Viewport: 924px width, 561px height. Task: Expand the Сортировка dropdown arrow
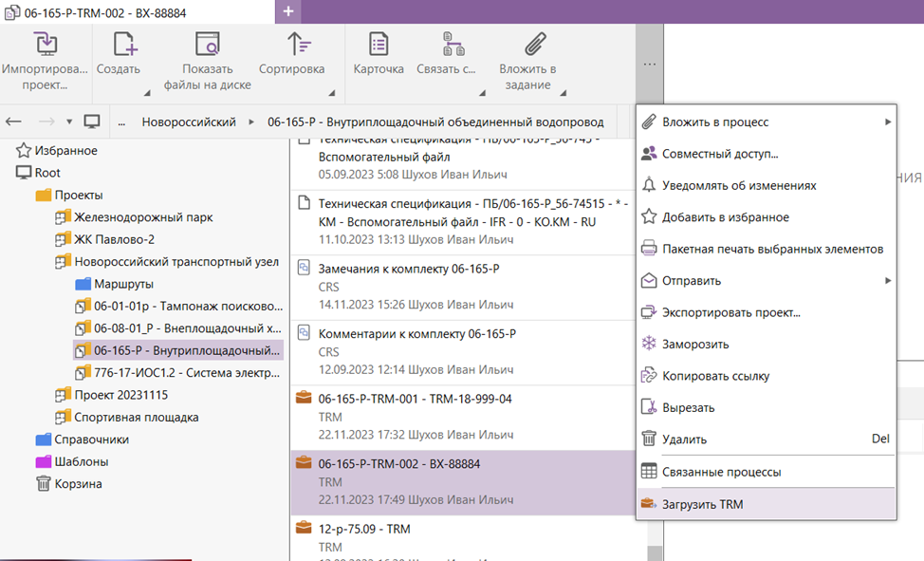[x=332, y=93]
